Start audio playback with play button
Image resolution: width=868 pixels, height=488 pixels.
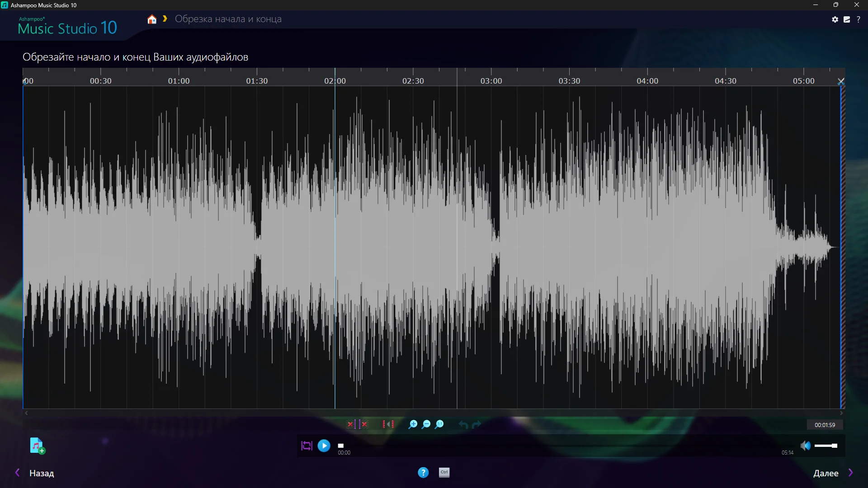[324, 446]
